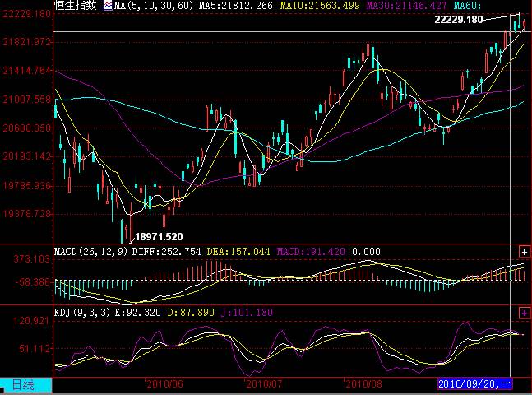Click the 120.921 KDJ axis label
The height and width of the screenshot is (395, 532).
32,321
